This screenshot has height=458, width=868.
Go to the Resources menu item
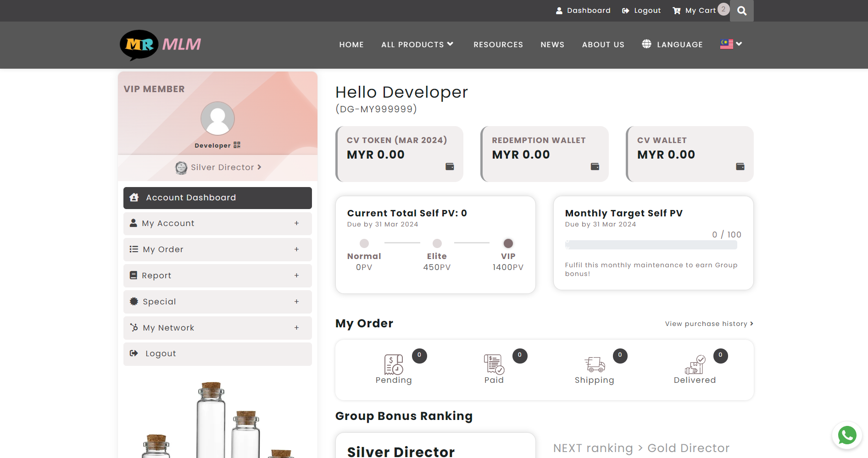[498, 44]
